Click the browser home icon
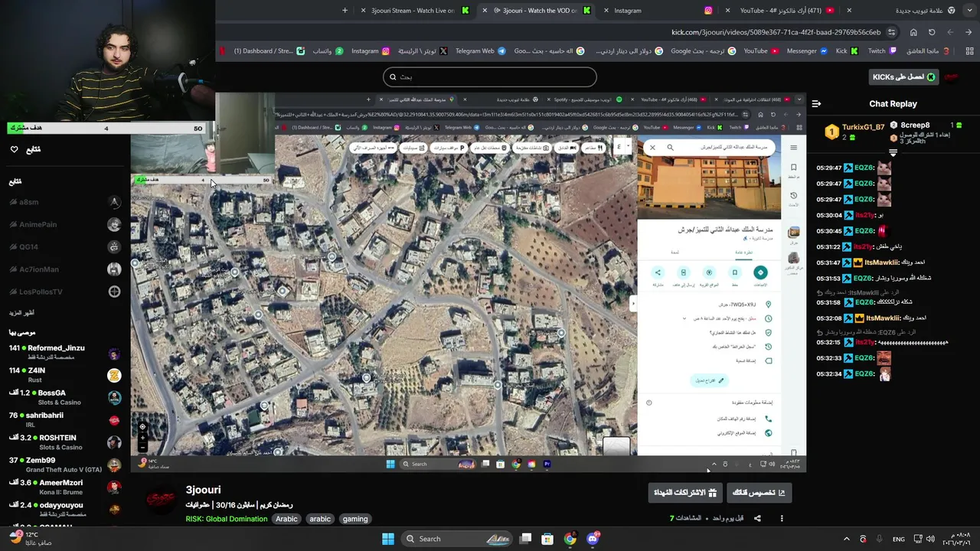 point(913,32)
